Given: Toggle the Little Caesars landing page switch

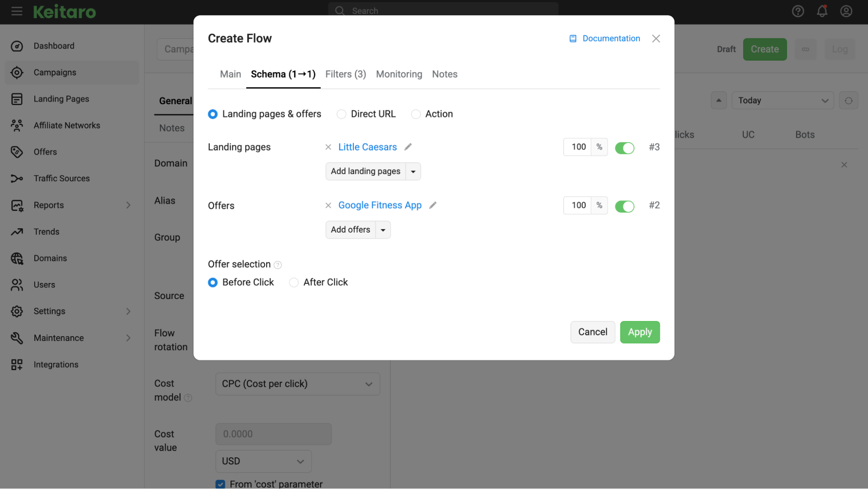Looking at the screenshot, I should tap(624, 148).
